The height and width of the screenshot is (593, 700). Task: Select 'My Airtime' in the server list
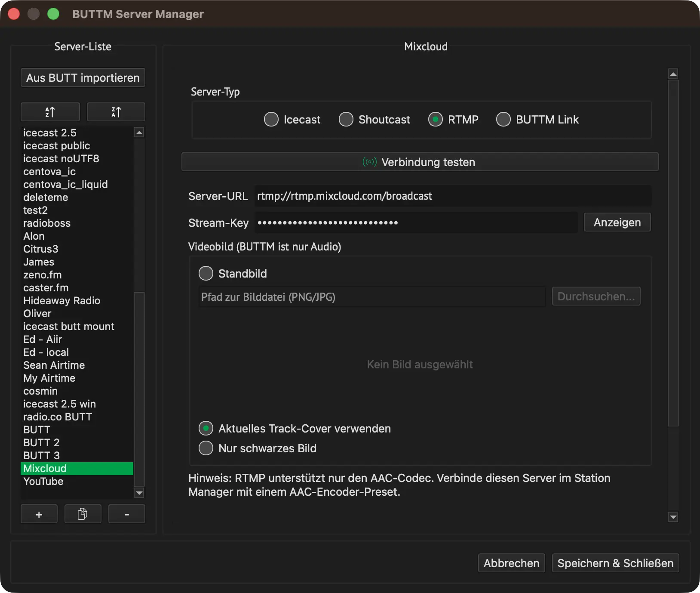coord(77,378)
